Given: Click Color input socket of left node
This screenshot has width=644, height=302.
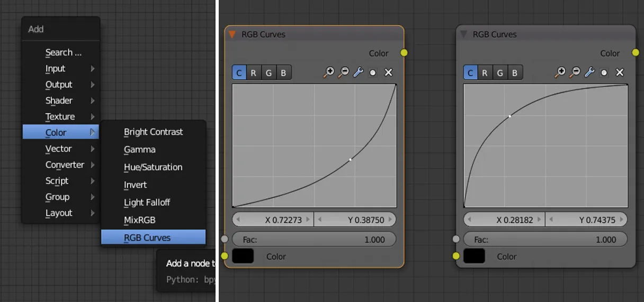Looking at the screenshot, I should tap(225, 257).
